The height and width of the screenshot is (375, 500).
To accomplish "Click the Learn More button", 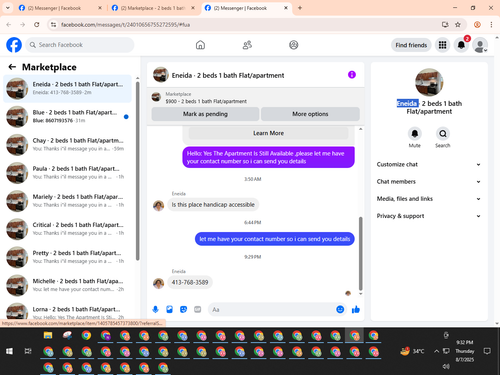I will point(268,133).
